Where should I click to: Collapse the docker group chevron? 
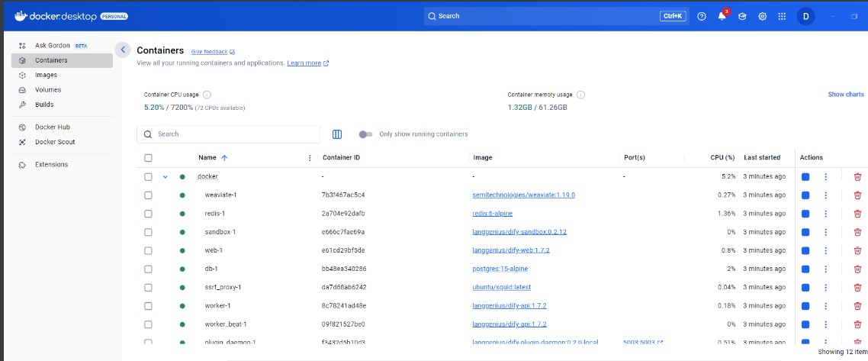click(165, 176)
